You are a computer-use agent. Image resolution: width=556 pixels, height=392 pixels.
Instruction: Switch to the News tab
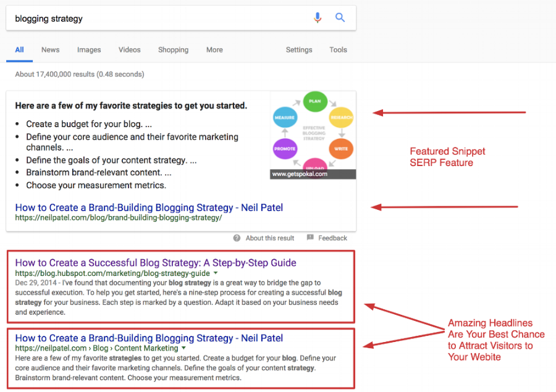point(51,50)
